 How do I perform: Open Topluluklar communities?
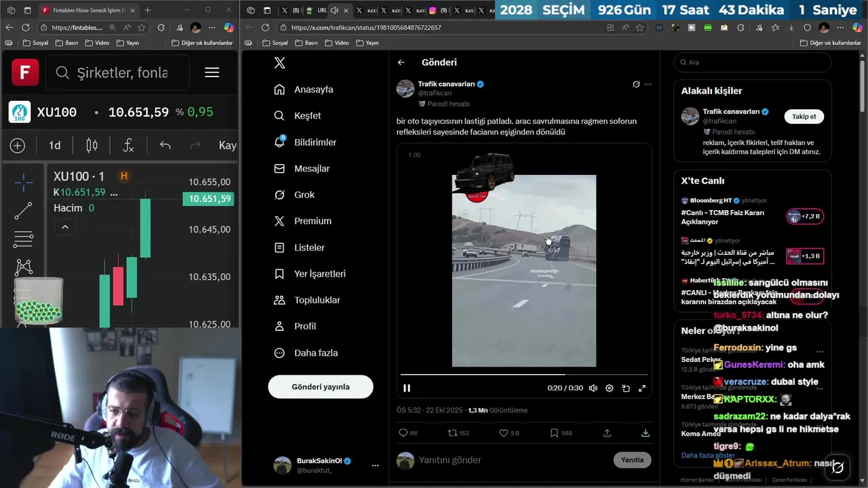(x=309, y=300)
